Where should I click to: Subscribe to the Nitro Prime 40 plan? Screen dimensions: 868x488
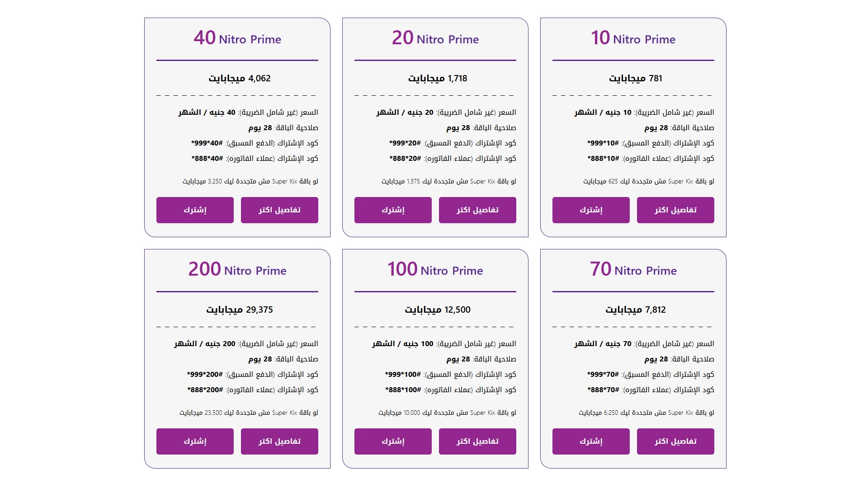tap(195, 210)
